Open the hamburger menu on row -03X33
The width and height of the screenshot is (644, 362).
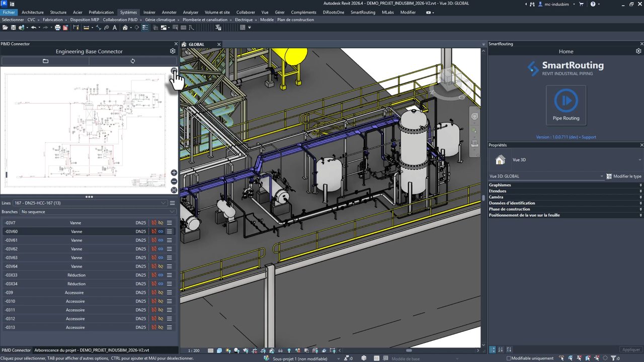pyautogui.click(x=170, y=275)
